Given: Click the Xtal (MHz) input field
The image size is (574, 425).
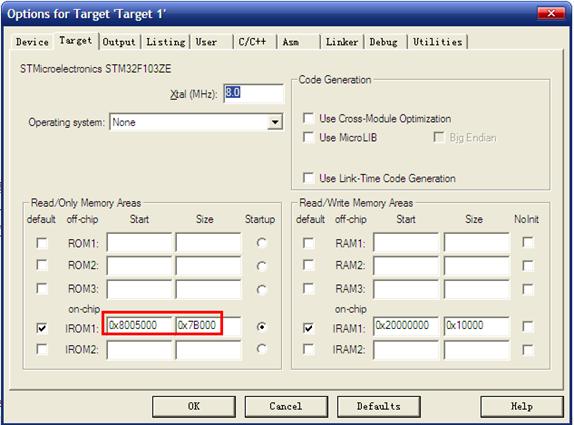Looking at the screenshot, I should point(253,94).
